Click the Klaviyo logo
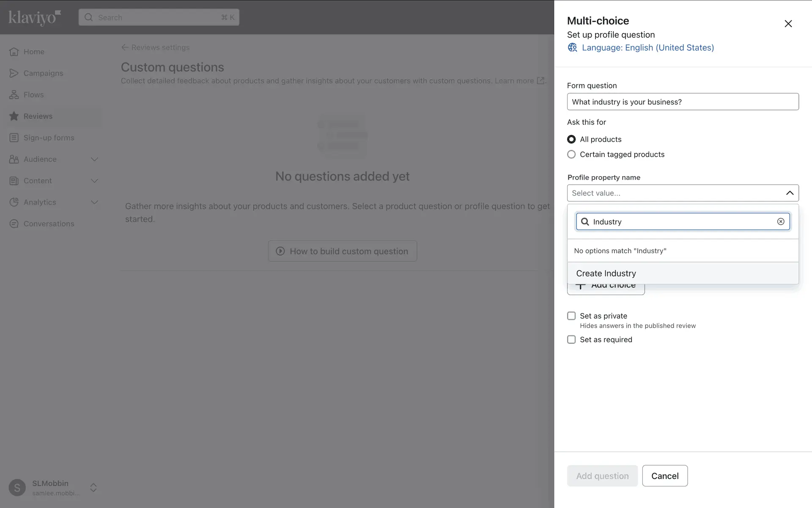This screenshot has height=508, width=812. (35, 17)
